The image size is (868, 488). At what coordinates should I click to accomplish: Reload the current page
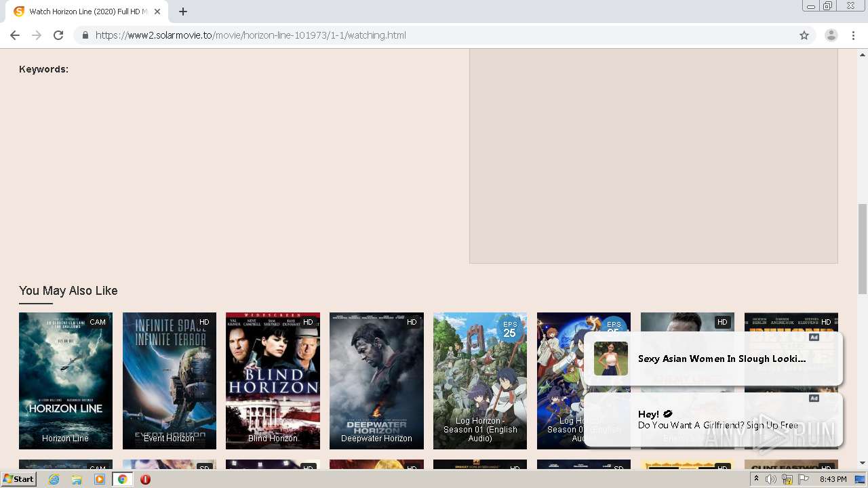[x=58, y=35]
